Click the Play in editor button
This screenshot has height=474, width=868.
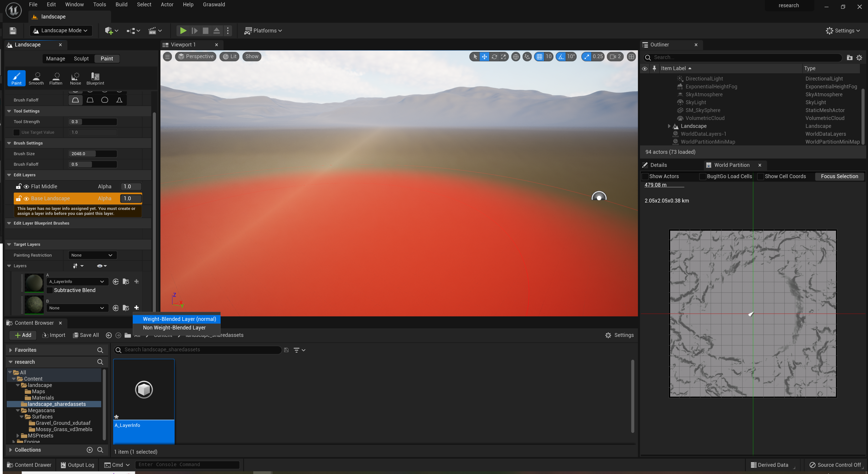[183, 31]
